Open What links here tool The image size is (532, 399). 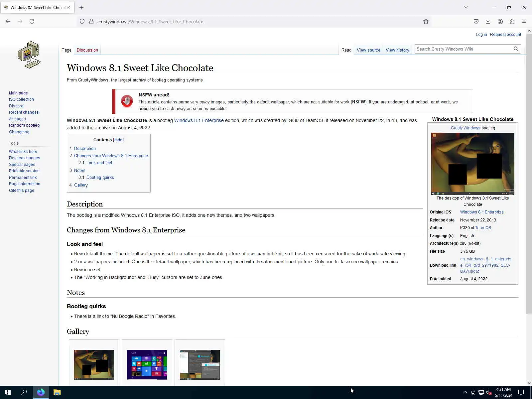tap(23, 152)
